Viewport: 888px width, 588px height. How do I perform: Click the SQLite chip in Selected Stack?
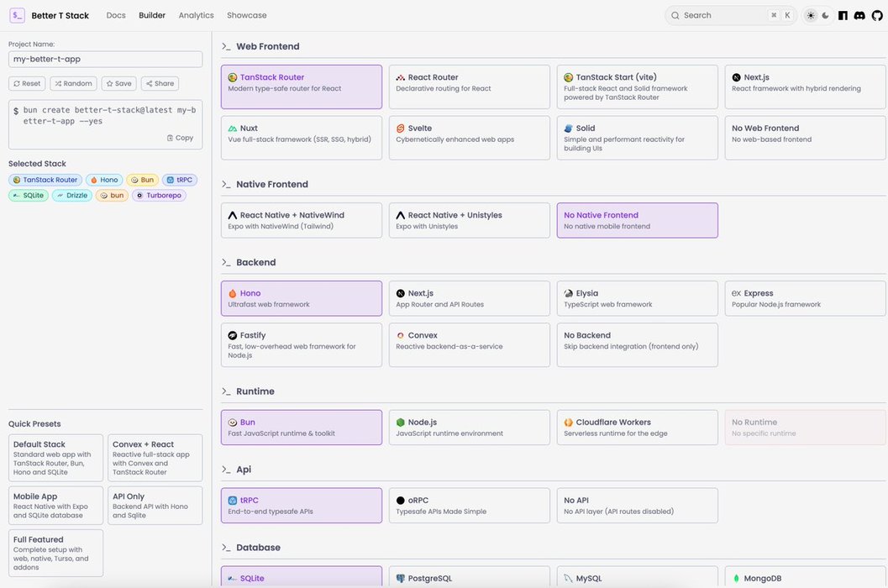[x=29, y=196]
